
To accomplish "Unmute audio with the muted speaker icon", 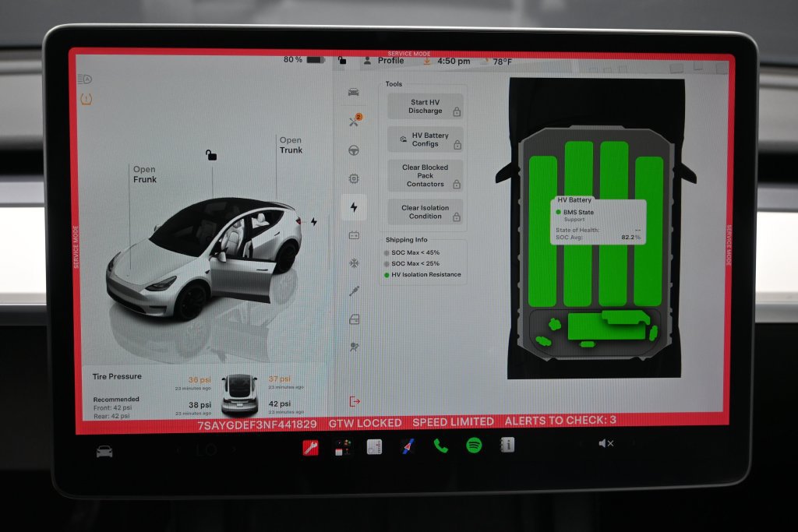I will click(x=606, y=443).
